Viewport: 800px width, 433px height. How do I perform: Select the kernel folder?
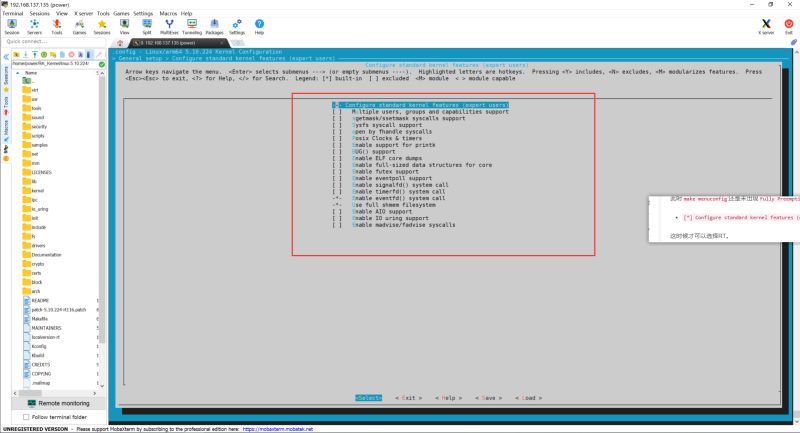click(34, 191)
